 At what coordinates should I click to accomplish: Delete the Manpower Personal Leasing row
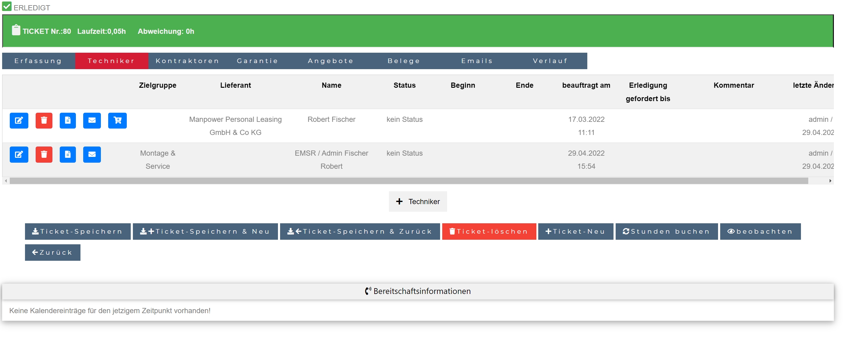click(x=44, y=121)
